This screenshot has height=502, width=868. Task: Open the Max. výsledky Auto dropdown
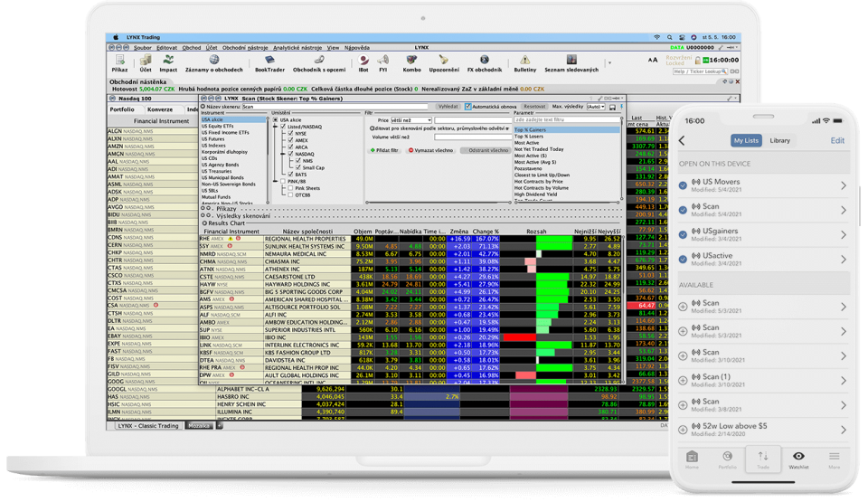[596, 107]
